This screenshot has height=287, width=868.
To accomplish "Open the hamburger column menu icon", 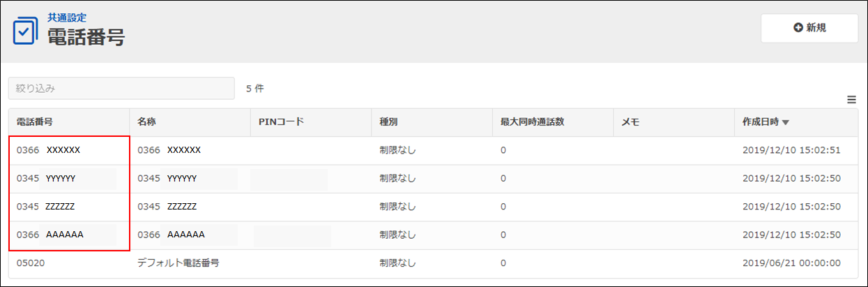I will (851, 100).
